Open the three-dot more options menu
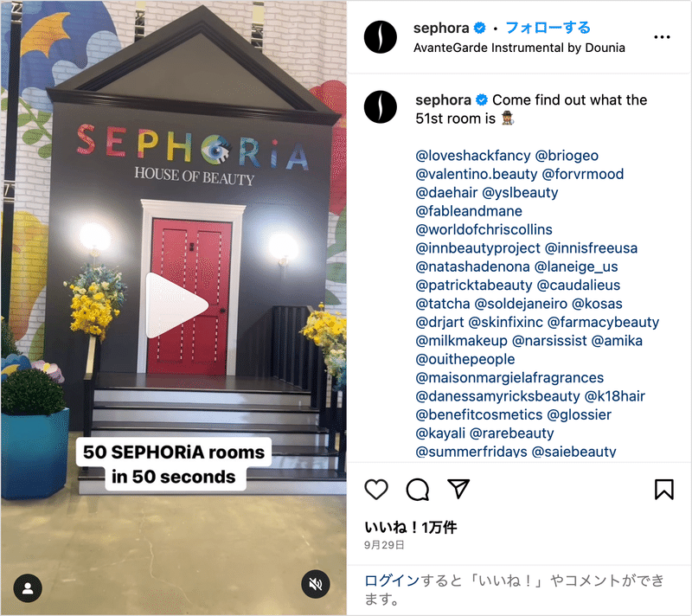 click(662, 37)
